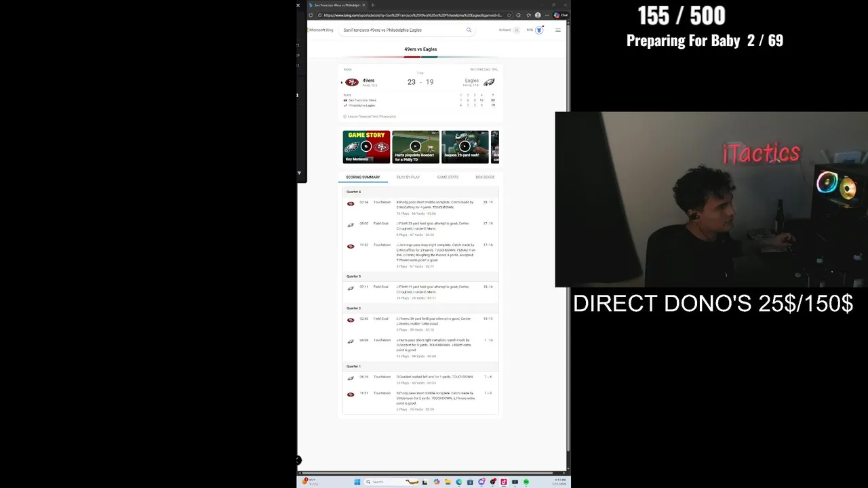Open the Favorites list icon in the browser toolbar
Screen dimensions: 868x488
(x=528, y=15)
